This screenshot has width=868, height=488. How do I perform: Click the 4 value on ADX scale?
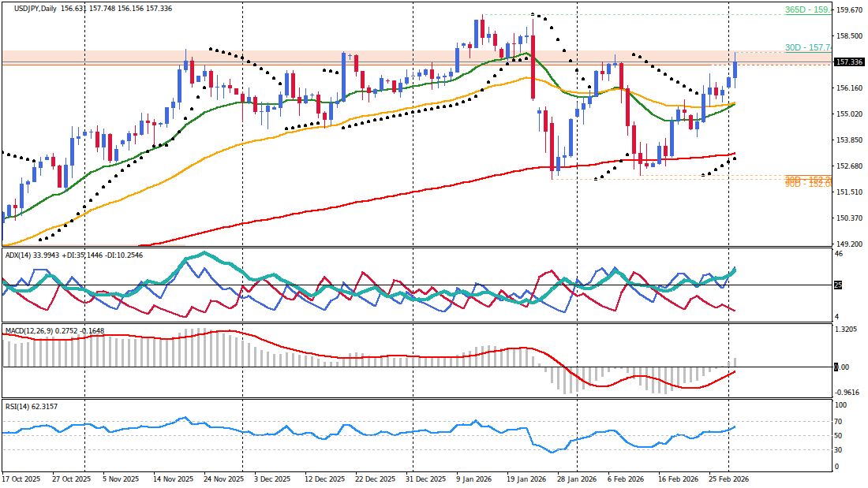pos(837,317)
